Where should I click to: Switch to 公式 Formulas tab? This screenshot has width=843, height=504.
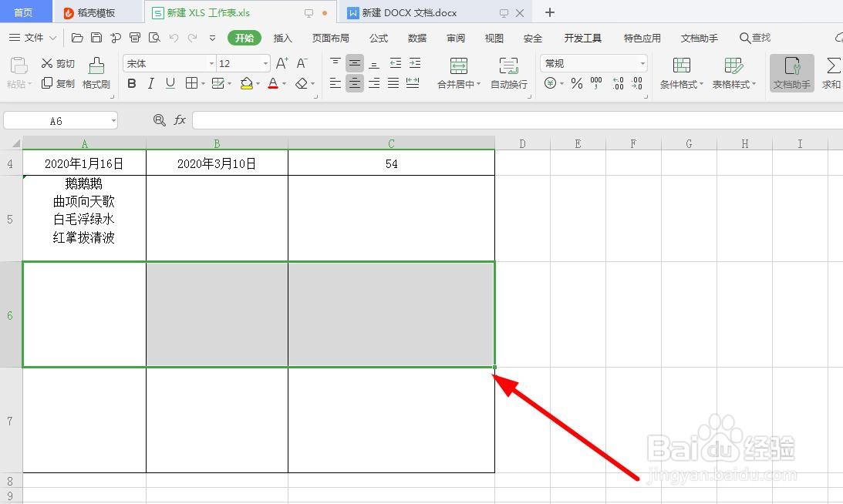379,38
